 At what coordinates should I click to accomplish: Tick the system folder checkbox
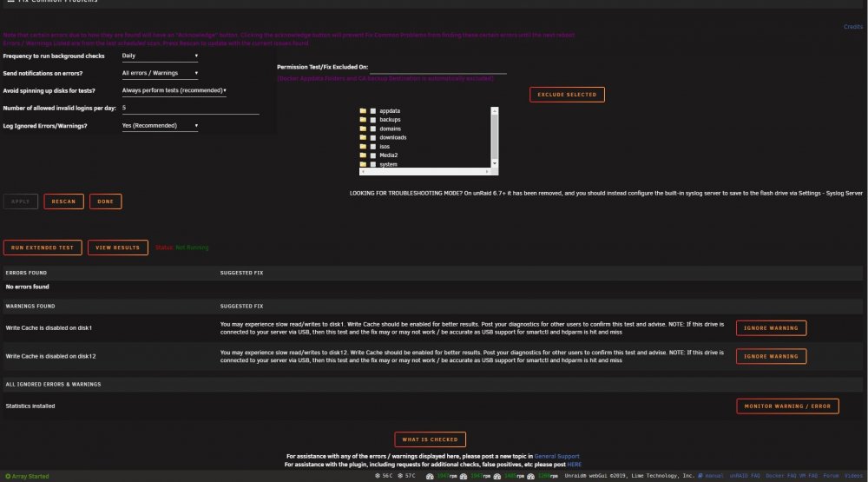point(373,164)
